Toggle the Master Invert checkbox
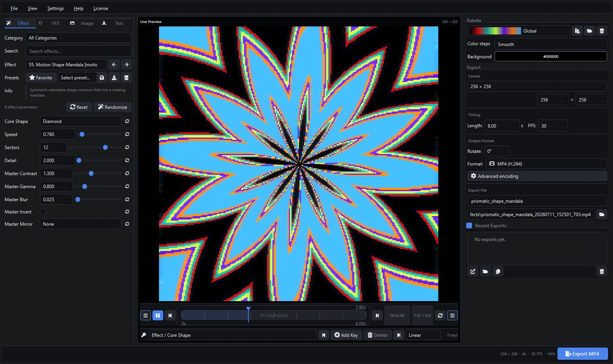 point(43,212)
